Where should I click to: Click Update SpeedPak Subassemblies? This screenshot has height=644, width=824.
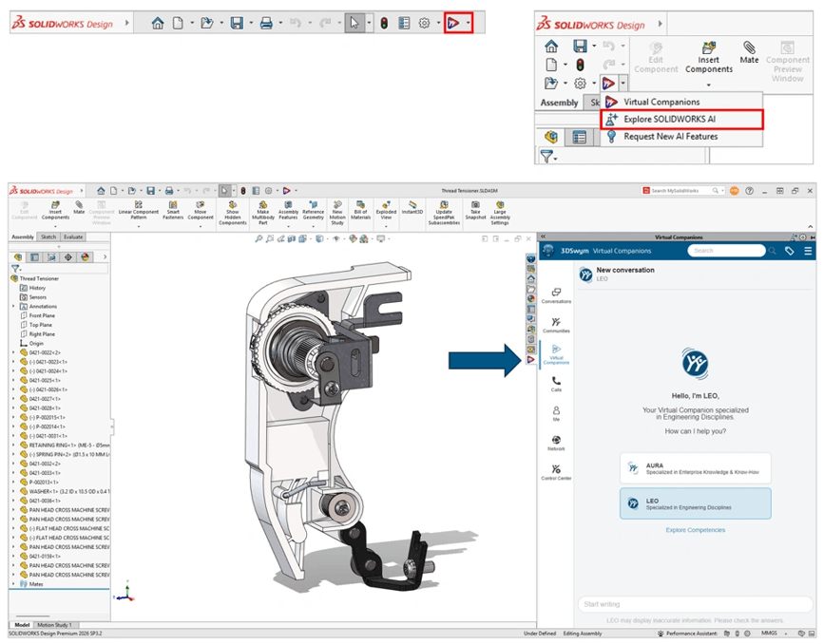[444, 213]
